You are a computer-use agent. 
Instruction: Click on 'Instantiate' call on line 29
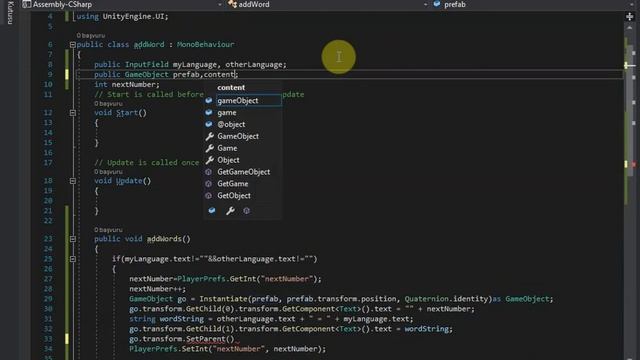tap(223, 299)
